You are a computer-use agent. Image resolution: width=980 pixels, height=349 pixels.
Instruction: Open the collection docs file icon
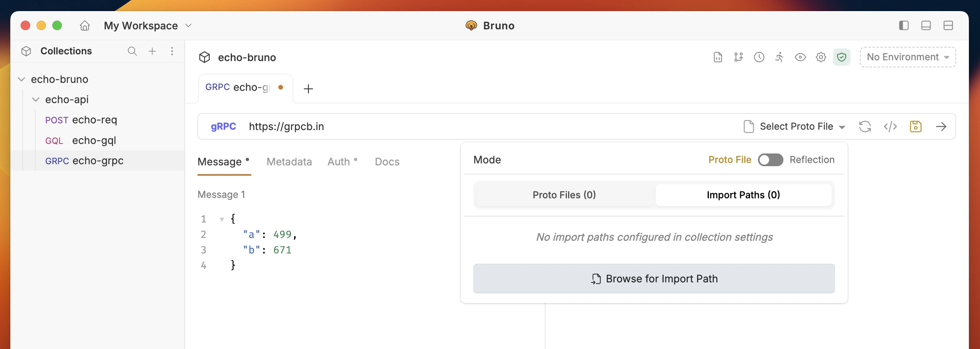click(x=718, y=58)
